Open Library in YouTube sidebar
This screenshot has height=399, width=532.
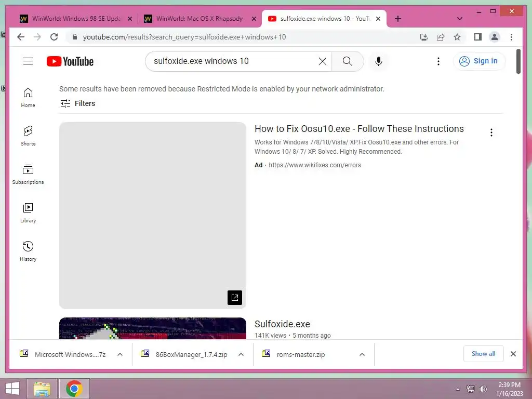[x=28, y=212]
